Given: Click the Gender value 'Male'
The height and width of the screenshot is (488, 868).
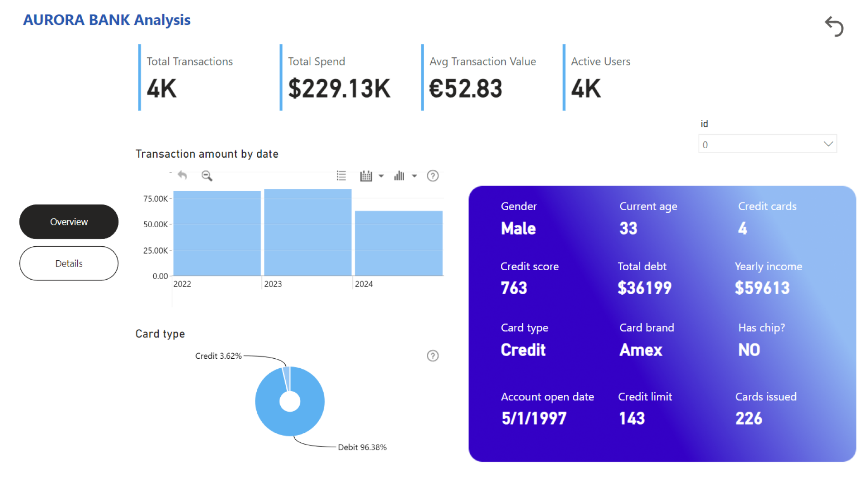Looking at the screenshot, I should pos(519,229).
